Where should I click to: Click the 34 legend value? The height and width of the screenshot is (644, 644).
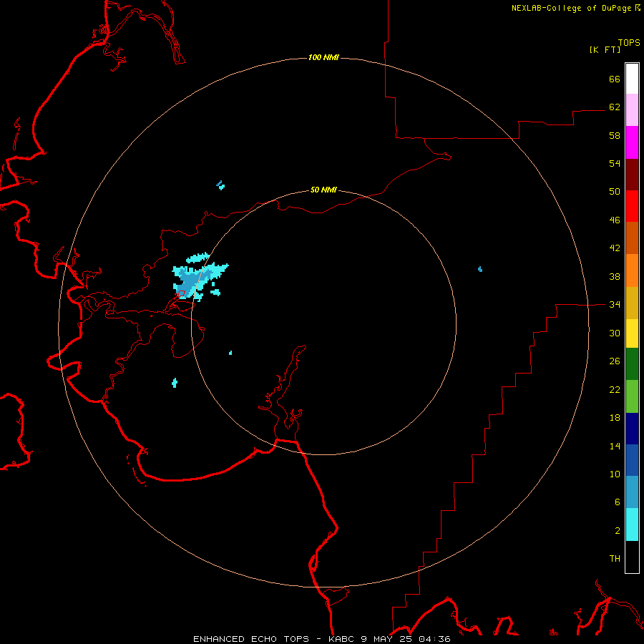tap(615, 304)
